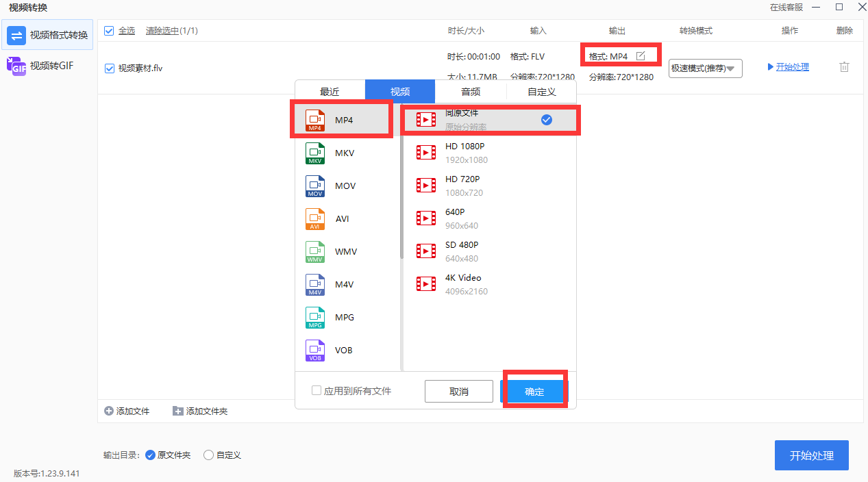Click the folder icon of 添加文件夹
The image size is (868, 482).
coord(178,411)
